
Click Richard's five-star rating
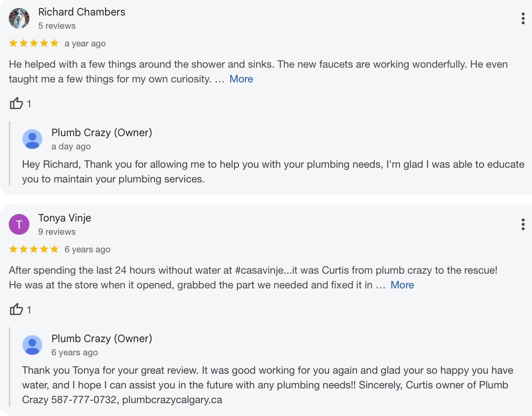[x=34, y=43]
